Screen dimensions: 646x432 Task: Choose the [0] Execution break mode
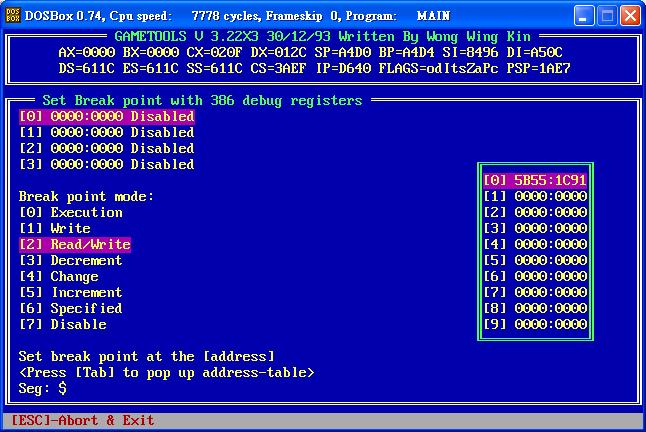pos(71,212)
